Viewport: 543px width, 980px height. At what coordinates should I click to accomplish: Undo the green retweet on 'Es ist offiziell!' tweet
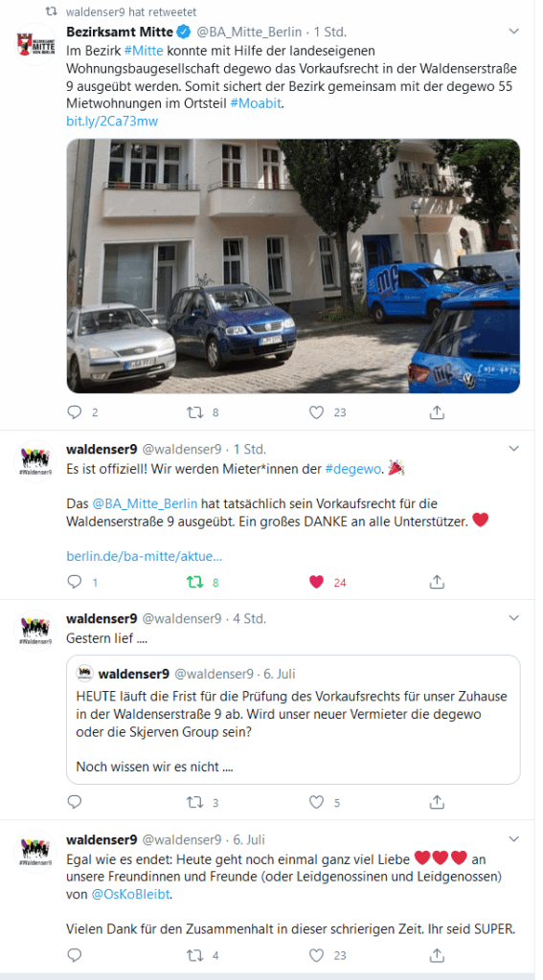click(195, 582)
